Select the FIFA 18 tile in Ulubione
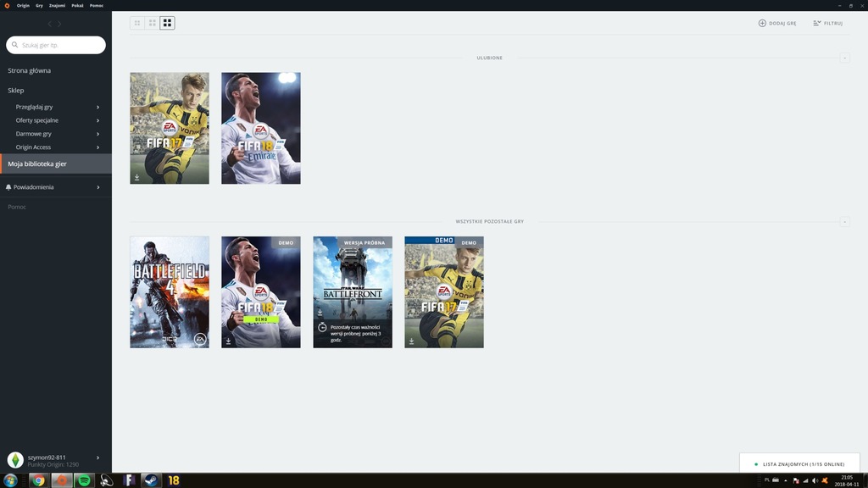The image size is (868, 488). (x=261, y=129)
